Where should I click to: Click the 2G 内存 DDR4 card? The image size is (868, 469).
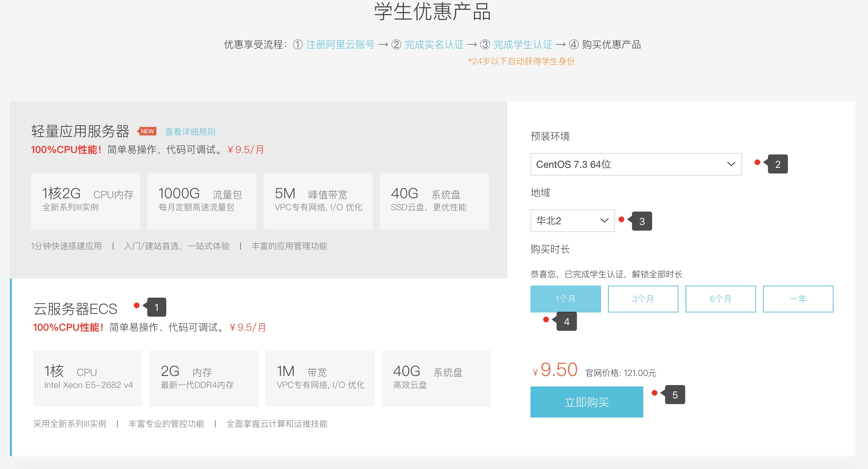click(x=204, y=379)
